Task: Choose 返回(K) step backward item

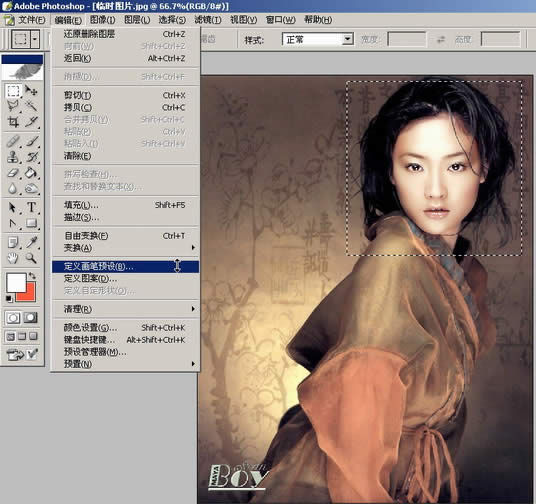Action: click(x=125, y=58)
